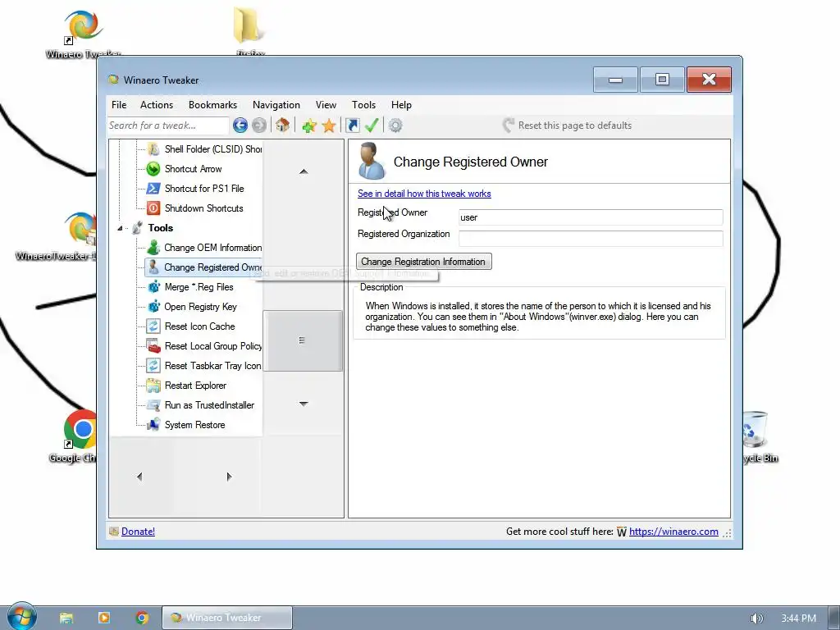Collapse the Tools tree category
The image size is (840, 630).
coord(120,228)
